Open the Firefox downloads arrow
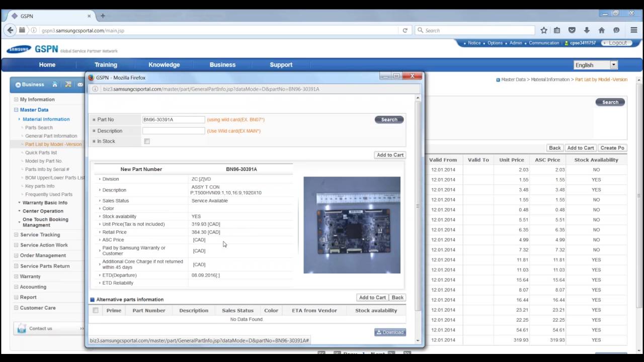The width and height of the screenshot is (644, 362). [587, 30]
